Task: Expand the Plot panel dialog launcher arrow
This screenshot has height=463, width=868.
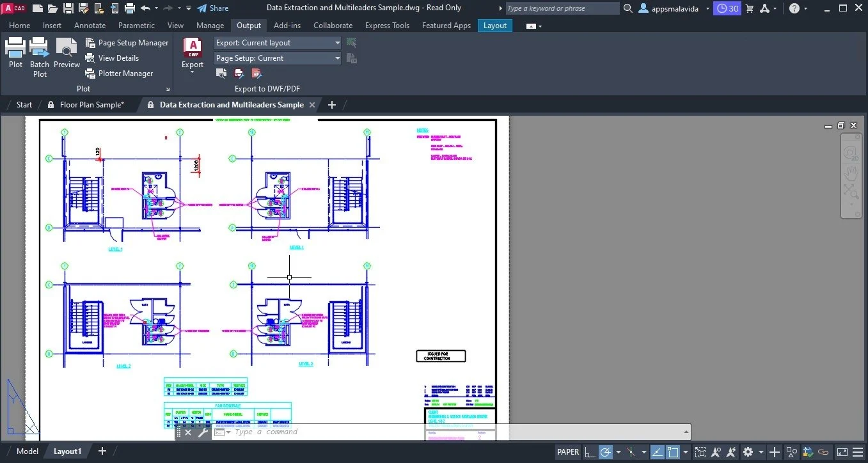Action: tap(168, 90)
